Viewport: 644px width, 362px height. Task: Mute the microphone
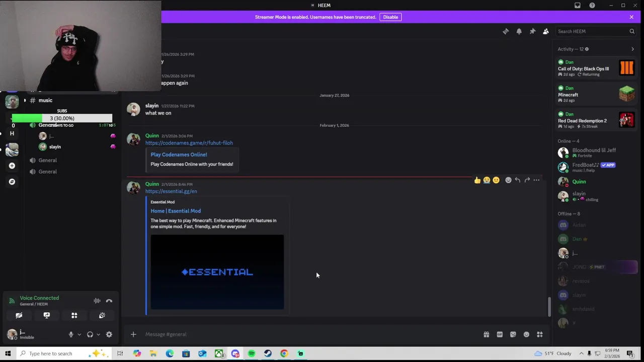point(71,334)
